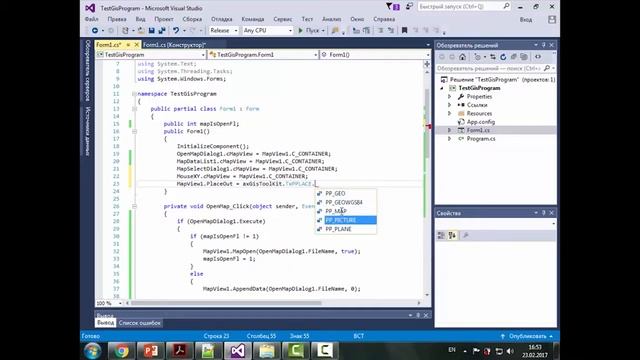The width and height of the screenshot is (640, 360).
Task: Click the Windows Start button
Action: [93, 351]
